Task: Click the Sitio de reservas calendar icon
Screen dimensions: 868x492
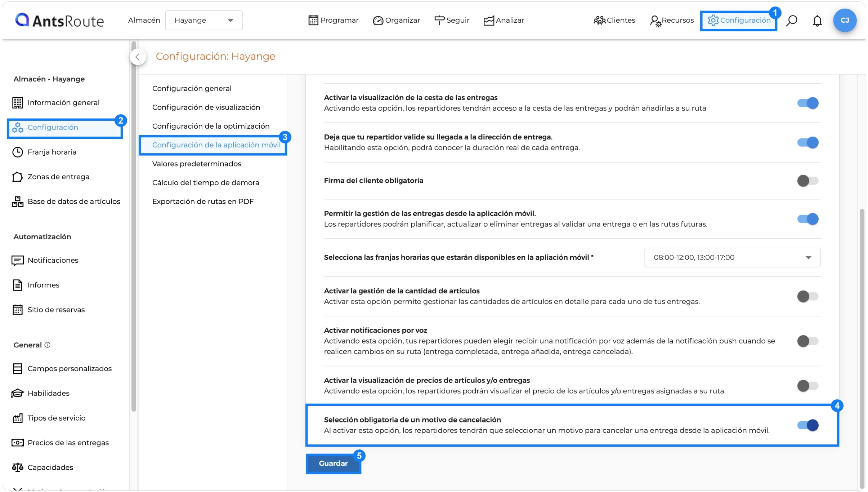Action: [x=17, y=310]
